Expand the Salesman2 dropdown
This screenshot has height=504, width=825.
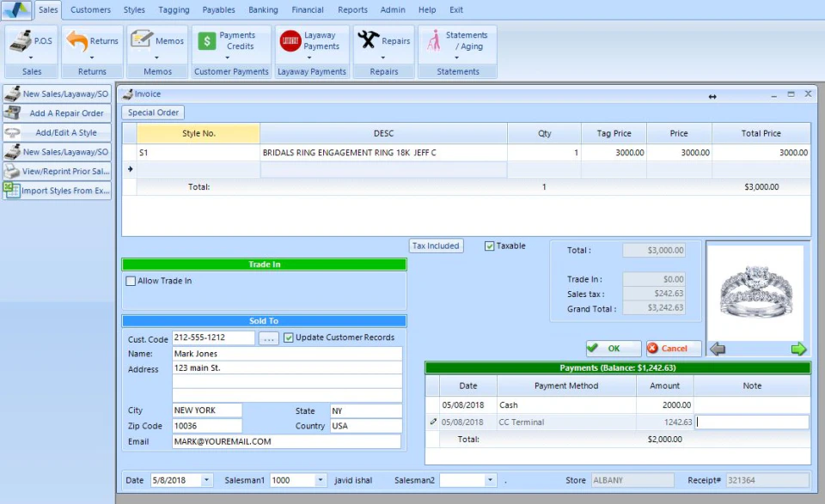(491, 481)
